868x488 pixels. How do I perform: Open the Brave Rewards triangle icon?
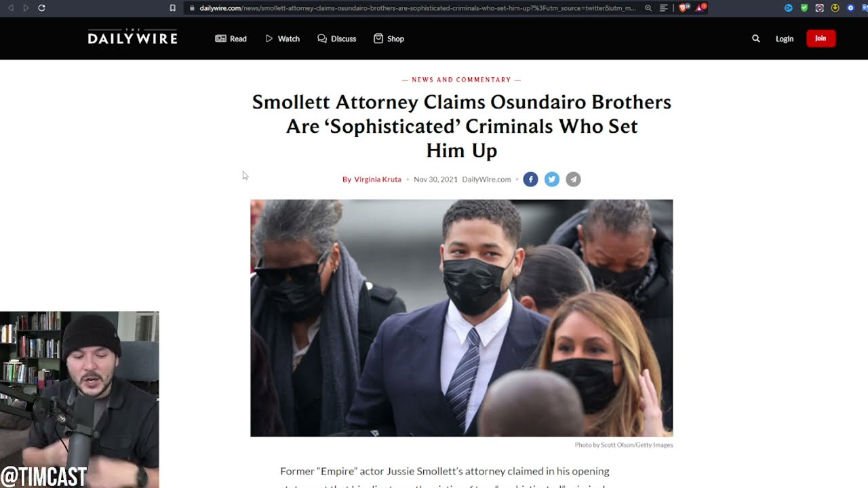(x=699, y=8)
